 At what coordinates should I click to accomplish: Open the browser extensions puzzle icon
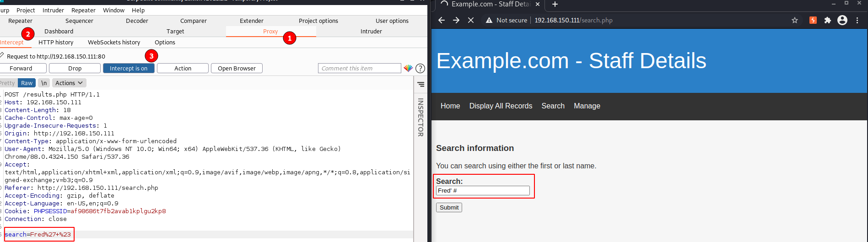click(827, 20)
